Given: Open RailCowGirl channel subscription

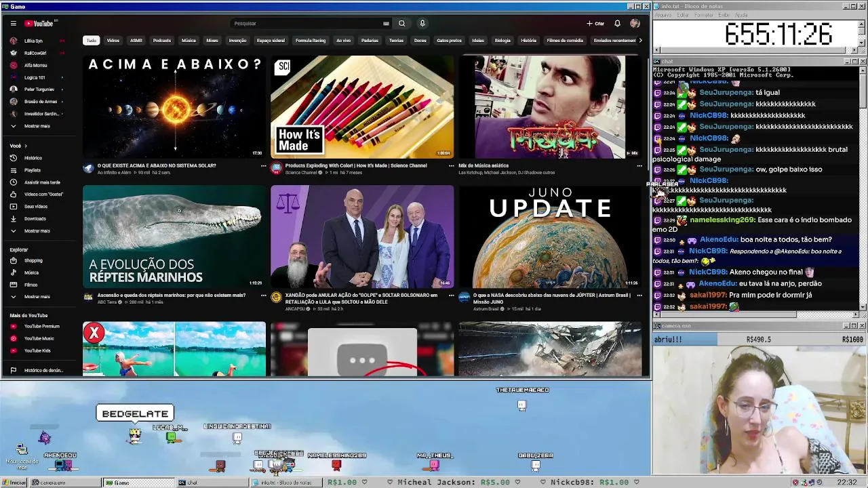Looking at the screenshot, I should [35, 53].
